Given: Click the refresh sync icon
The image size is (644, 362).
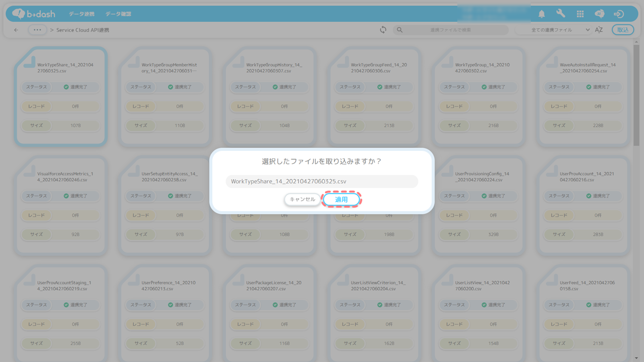Looking at the screenshot, I should (x=383, y=30).
